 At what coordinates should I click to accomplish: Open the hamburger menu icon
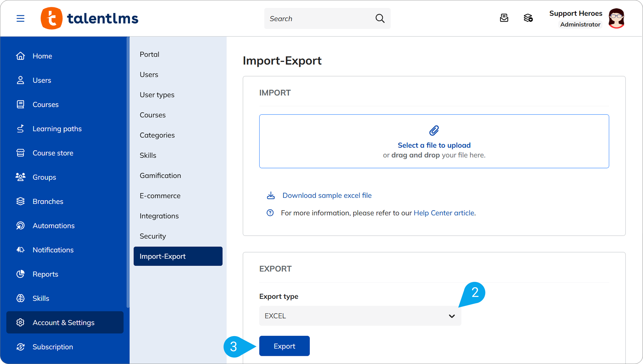[x=20, y=18]
